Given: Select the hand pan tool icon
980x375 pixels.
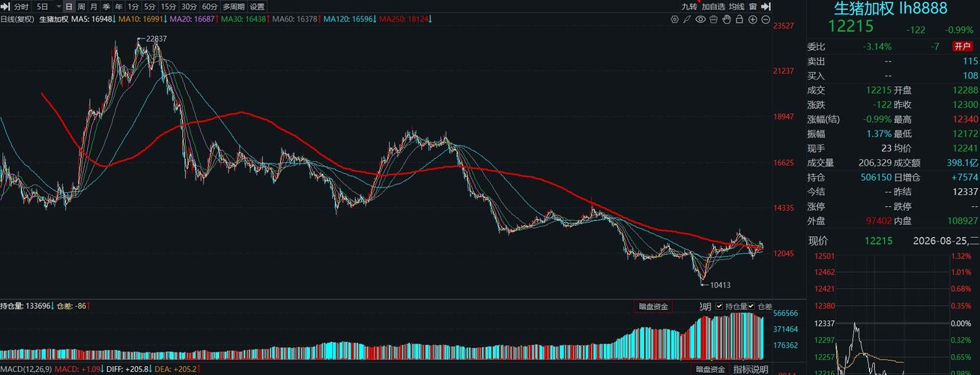Looking at the screenshot, I should click(x=726, y=19).
